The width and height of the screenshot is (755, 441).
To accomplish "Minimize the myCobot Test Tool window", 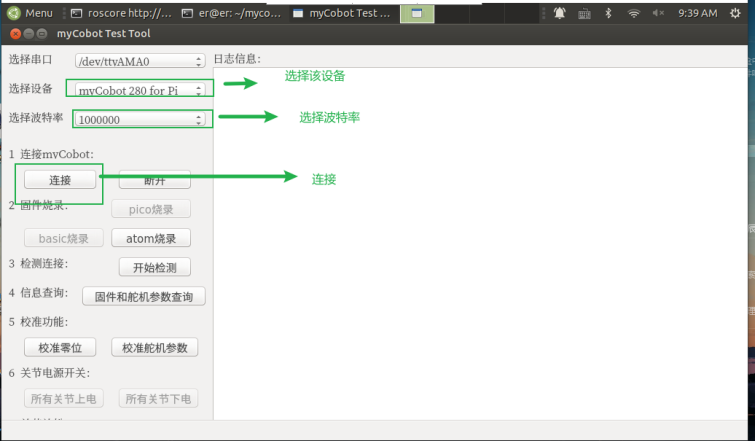I will tap(28, 34).
